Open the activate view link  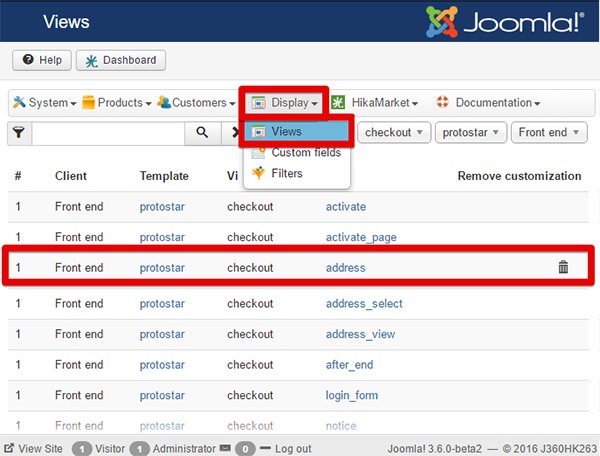click(x=346, y=207)
